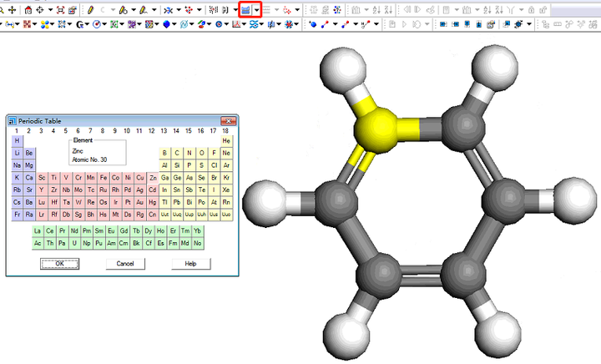Image resolution: width=601 pixels, height=364 pixels.
Task: Choose La in the lanthanide row
Action: (x=38, y=230)
